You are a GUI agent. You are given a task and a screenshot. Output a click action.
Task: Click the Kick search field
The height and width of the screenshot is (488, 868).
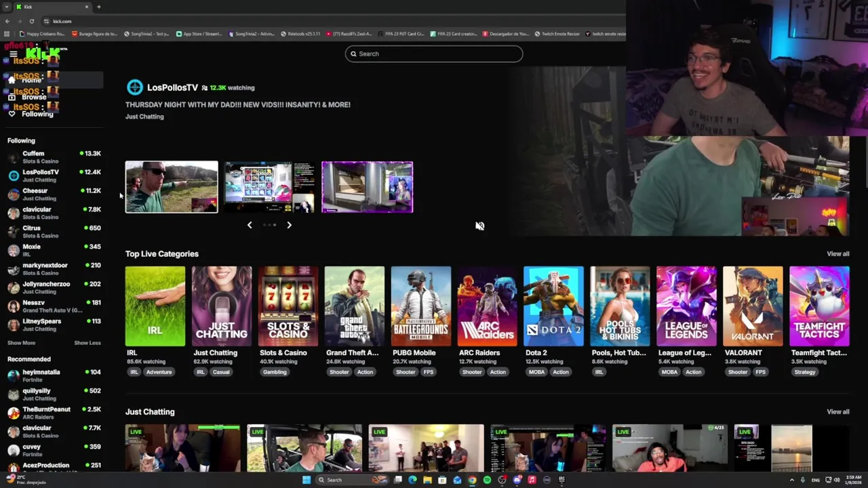coord(434,54)
